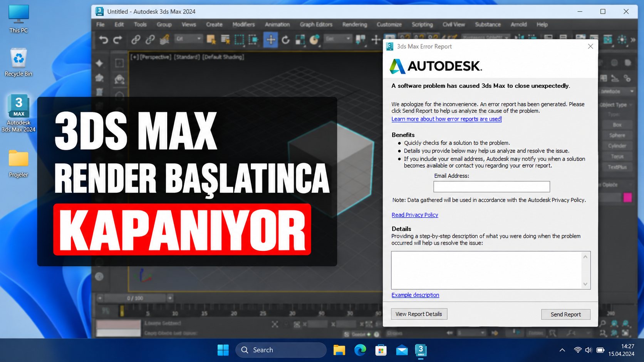Image resolution: width=644 pixels, height=362 pixels.
Task: Open the Mail app from the taskbar
Action: point(402,350)
